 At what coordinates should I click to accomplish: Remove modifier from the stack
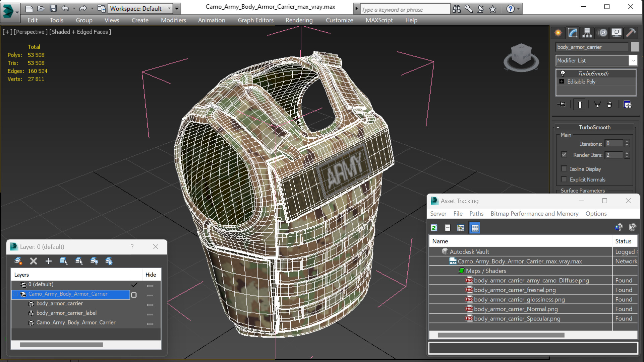[609, 104]
